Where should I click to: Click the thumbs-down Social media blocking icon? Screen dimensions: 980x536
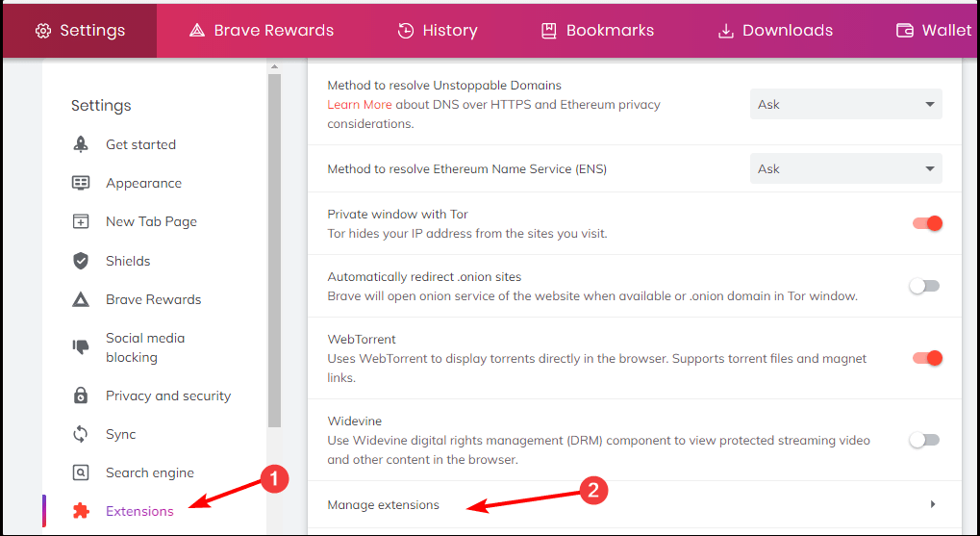[x=81, y=347]
